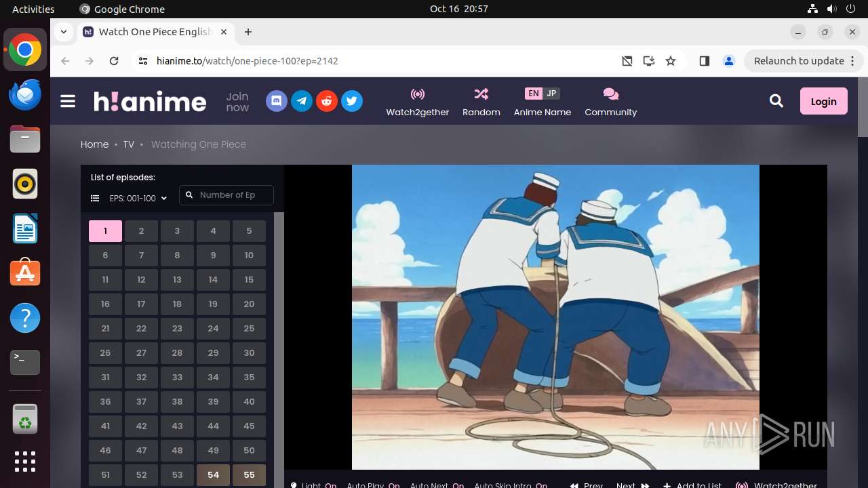The image size is (868, 488).
Task: Click the Login button
Action: click(x=824, y=101)
